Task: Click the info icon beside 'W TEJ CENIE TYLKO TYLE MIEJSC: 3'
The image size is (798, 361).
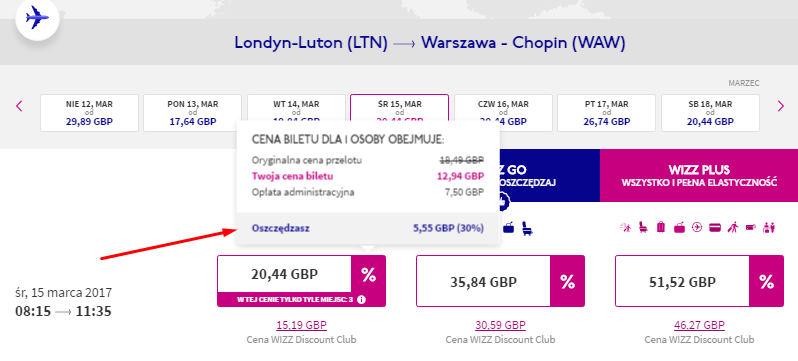Action: [x=361, y=299]
